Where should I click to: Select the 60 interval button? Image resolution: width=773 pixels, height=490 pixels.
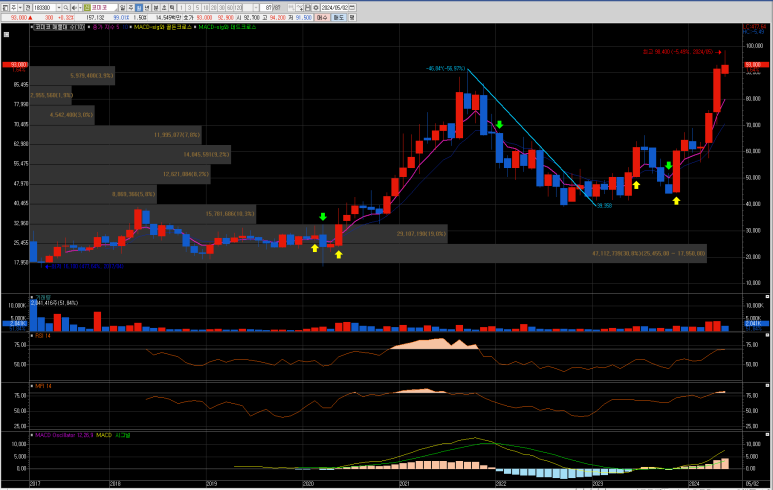(x=230, y=8)
